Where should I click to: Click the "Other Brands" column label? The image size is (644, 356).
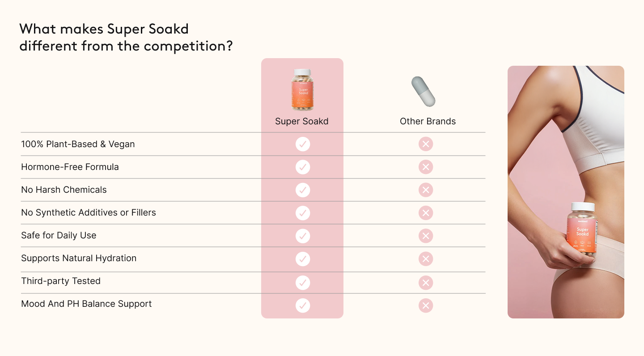tap(428, 121)
